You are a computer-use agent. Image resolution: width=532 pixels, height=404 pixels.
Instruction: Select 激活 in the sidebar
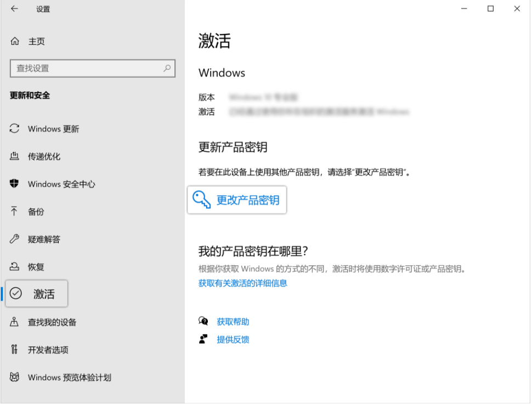[37, 294]
